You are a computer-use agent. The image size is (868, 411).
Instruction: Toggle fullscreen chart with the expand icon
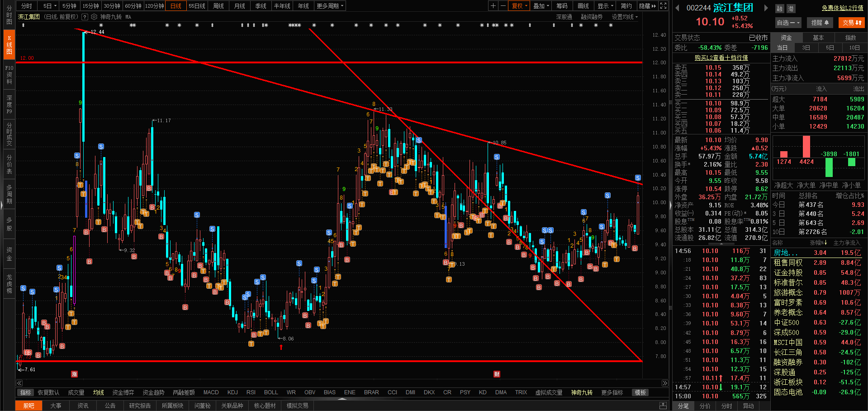click(x=663, y=6)
